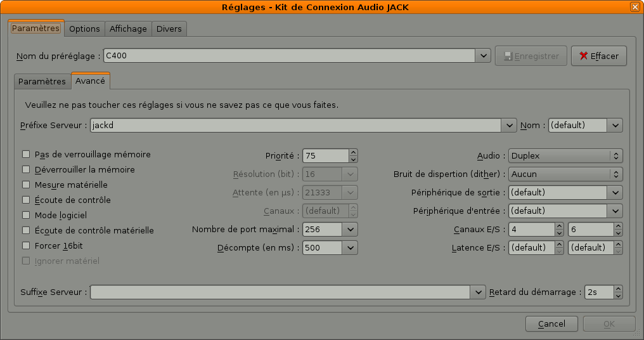Increase Canaux E/S output count (6)
The image size is (644, 340).
pyautogui.click(x=618, y=226)
